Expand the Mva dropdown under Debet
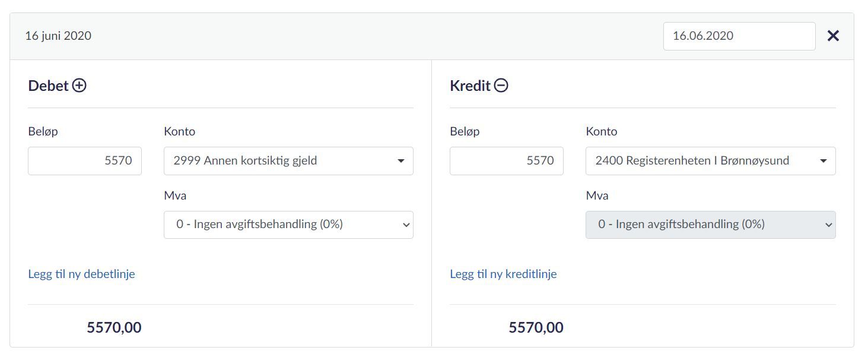This screenshot has width=868, height=360. [288, 225]
